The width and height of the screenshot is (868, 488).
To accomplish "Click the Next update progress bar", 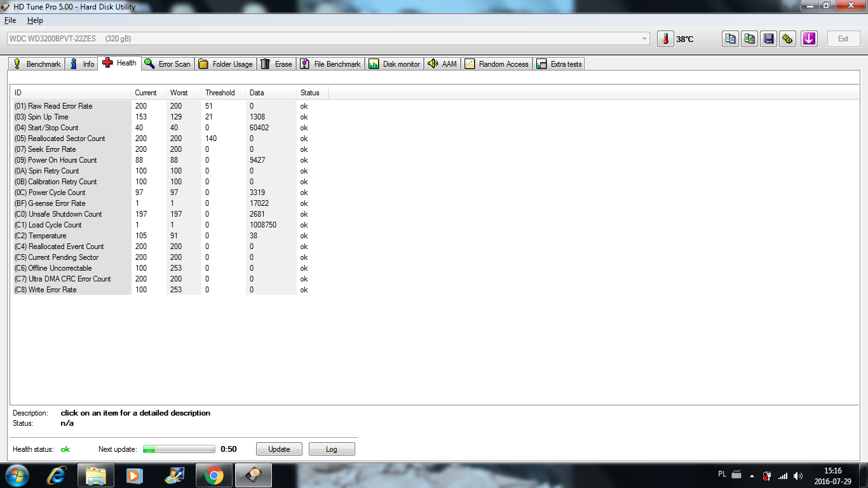I will tap(179, 449).
